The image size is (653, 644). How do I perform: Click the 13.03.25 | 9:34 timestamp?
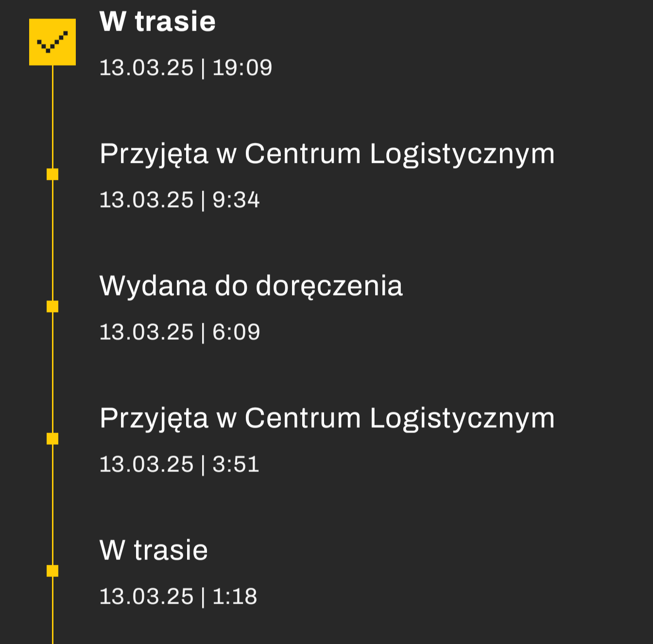pyautogui.click(x=179, y=200)
